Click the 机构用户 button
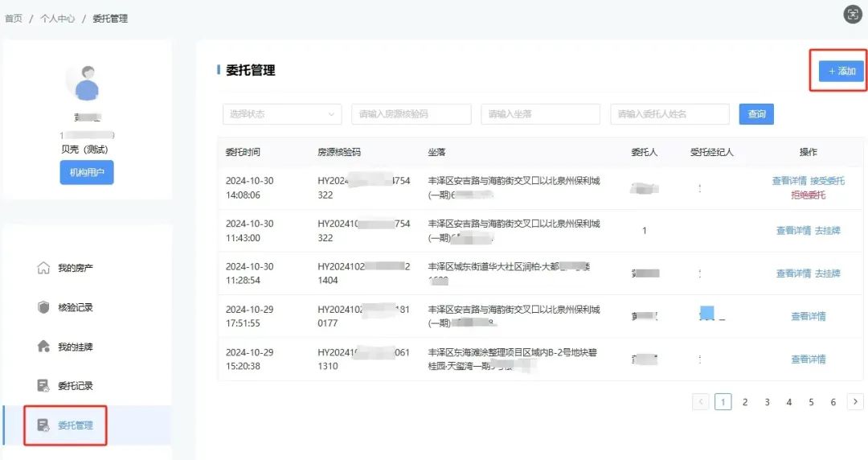Image resolution: width=868 pixels, height=460 pixels. [x=87, y=172]
